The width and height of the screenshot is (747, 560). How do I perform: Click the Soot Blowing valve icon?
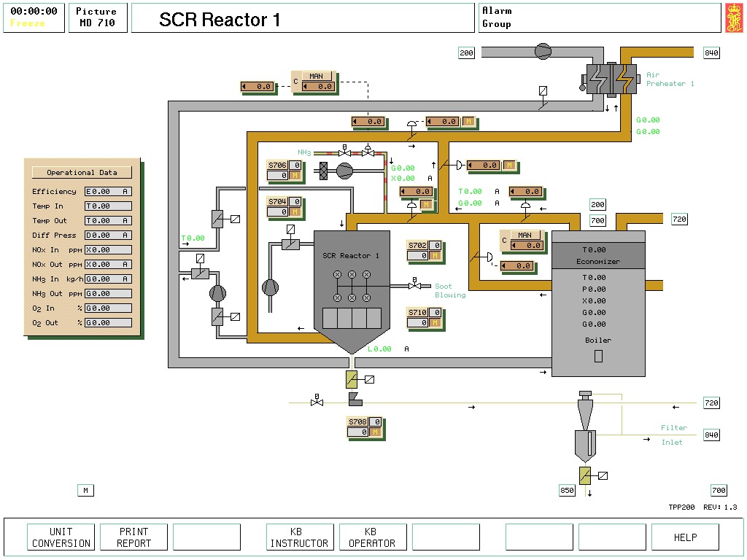tap(414, 284)
